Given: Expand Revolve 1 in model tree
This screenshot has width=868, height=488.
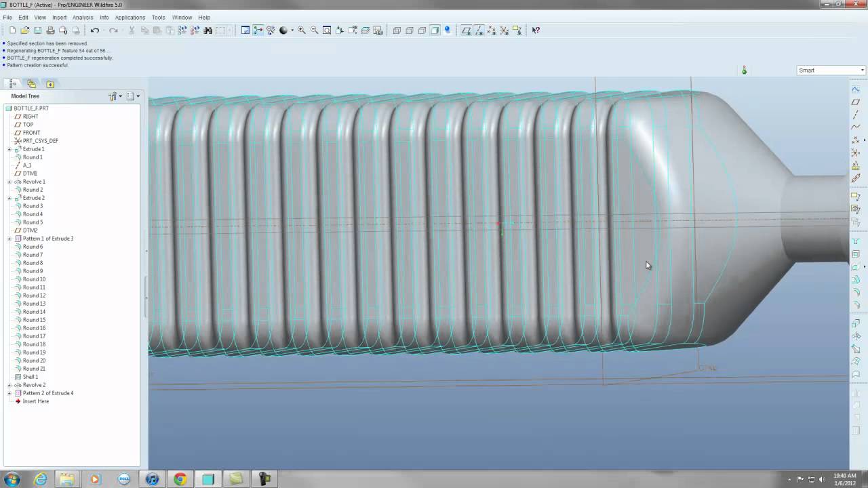Looking at the screenshot, I should pos(9,182).
